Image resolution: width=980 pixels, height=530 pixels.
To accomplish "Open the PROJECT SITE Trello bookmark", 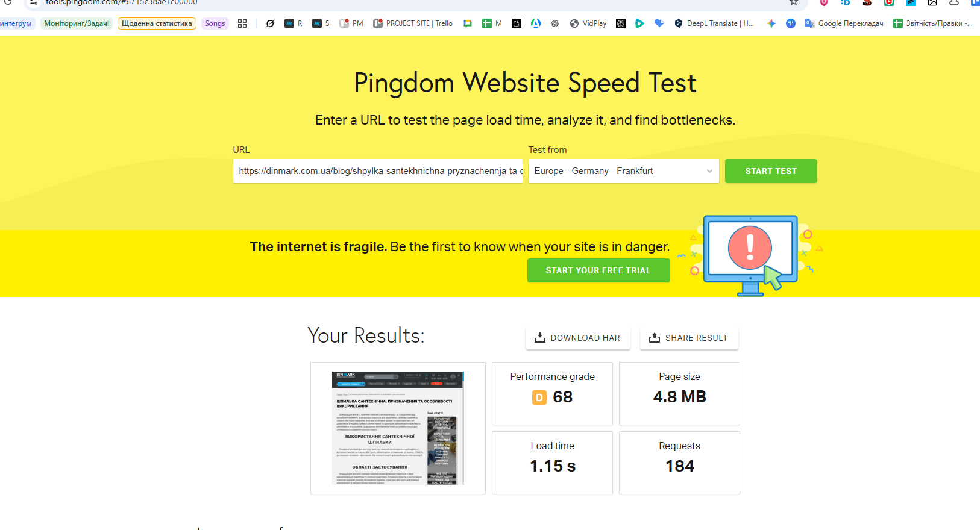I will pyautogui.click(x=413, y=23).
